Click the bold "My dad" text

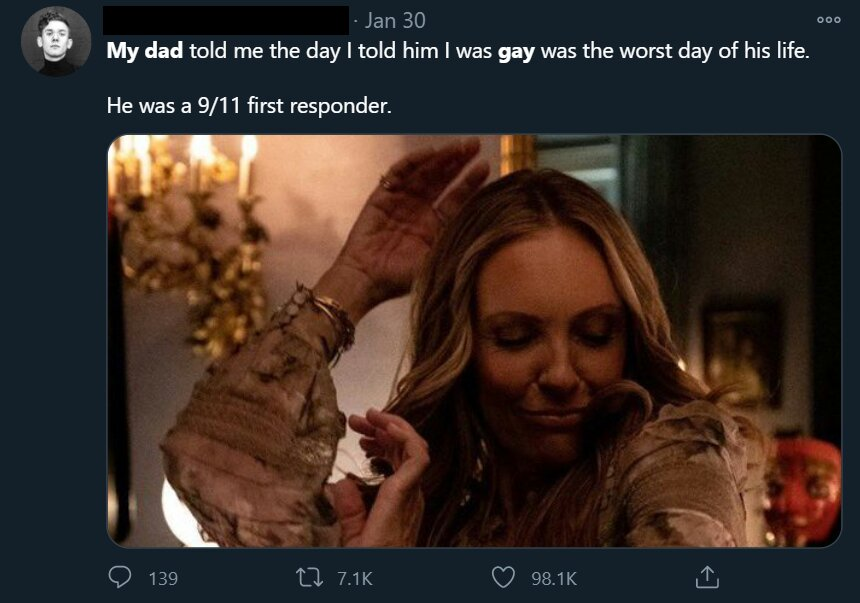tap(145, 51)
